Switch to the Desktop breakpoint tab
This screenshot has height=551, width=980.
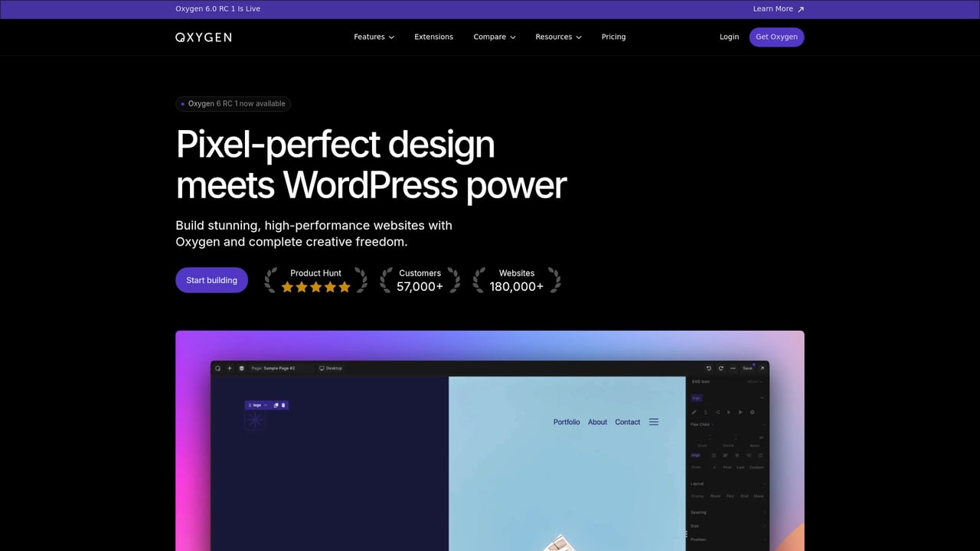click(x=331, y=368)
